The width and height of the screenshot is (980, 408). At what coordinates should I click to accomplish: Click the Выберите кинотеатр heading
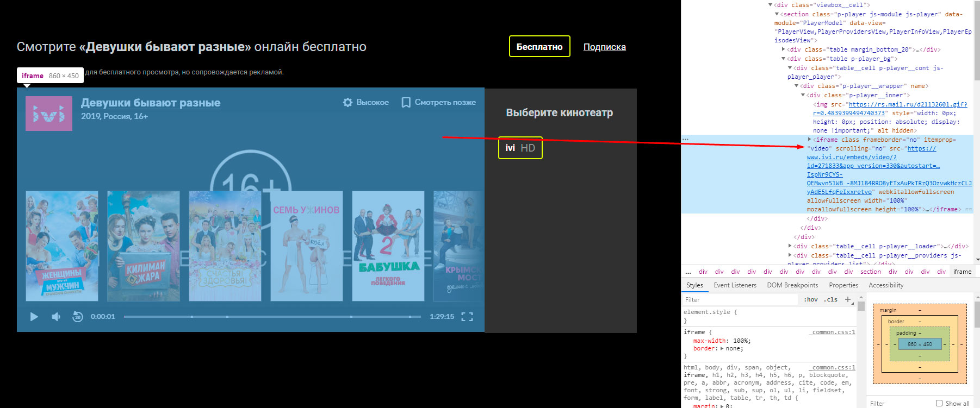point(559,112)
